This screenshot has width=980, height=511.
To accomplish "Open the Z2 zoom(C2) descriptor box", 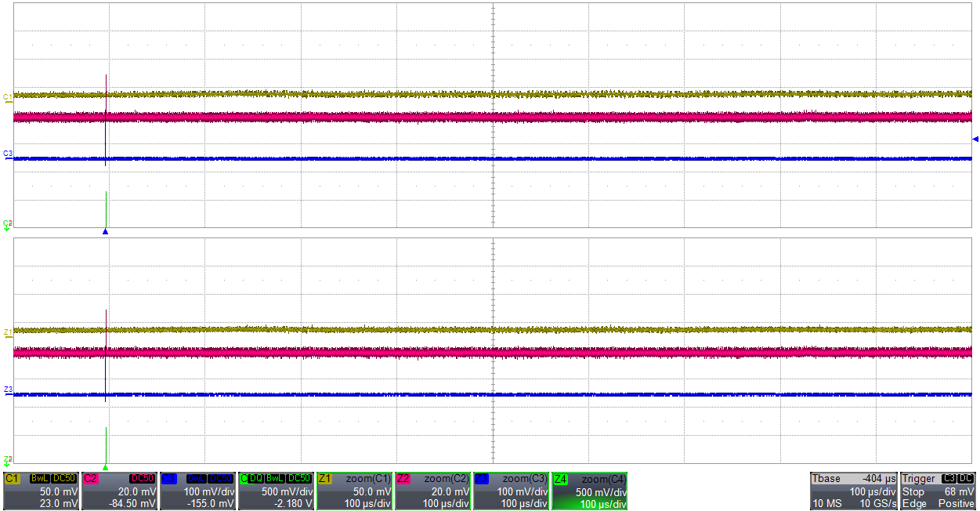I will point(433,491).
